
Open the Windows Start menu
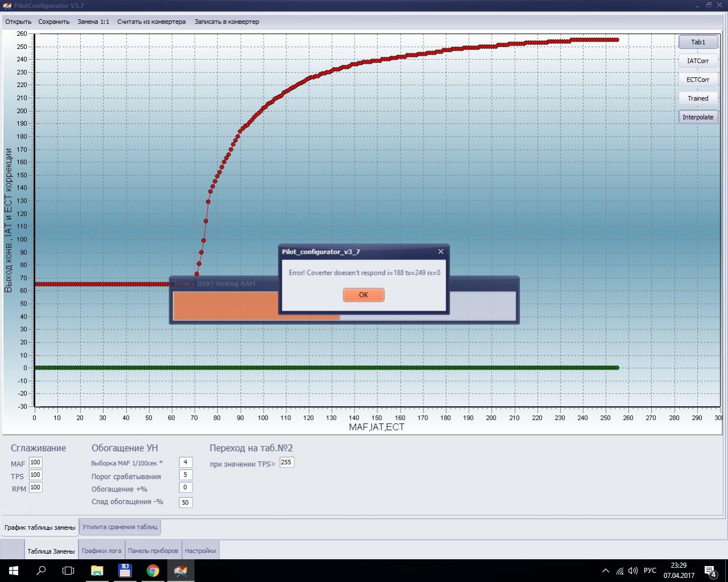click(x=14, y=571)
